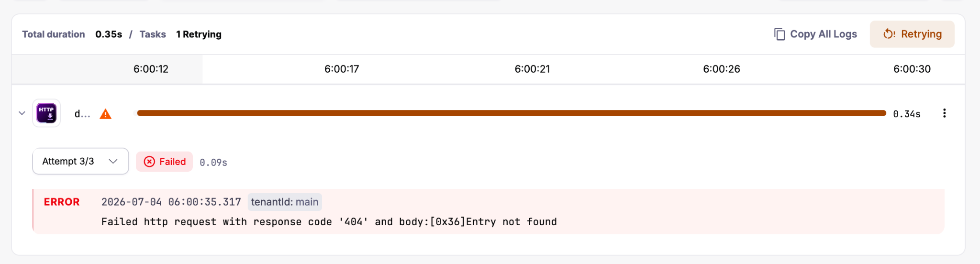
Task: Click the orange task duration progress bar
Action: point(512,113)
